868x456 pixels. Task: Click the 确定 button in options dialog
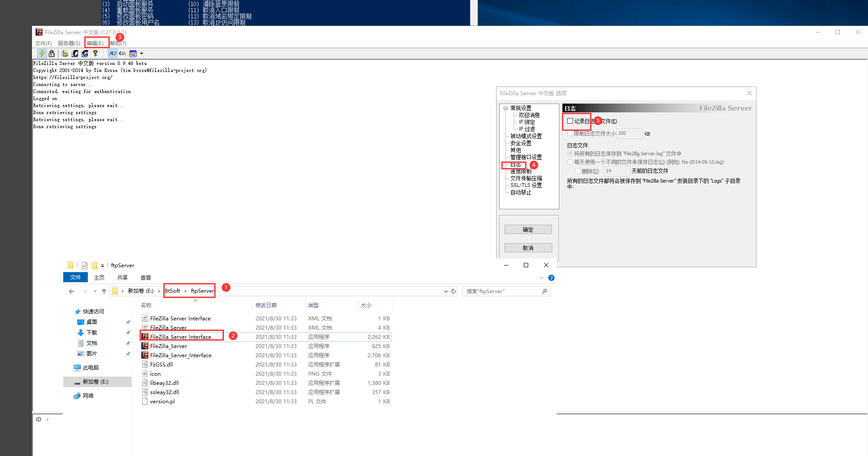click(x=528, y=230)
